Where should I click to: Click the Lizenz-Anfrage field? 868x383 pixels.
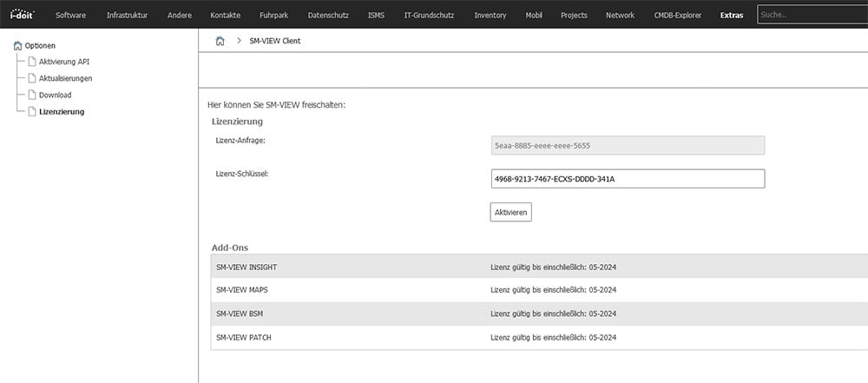(x=628, y=145)
